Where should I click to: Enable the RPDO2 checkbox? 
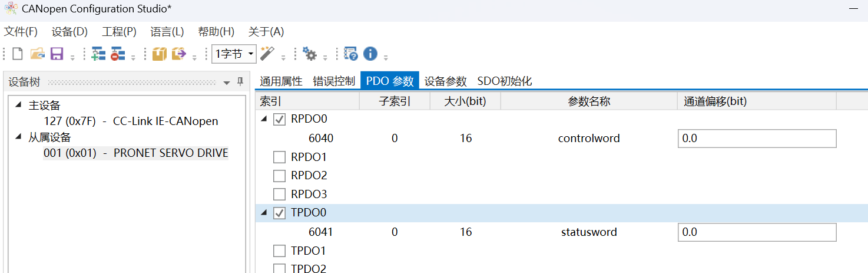pyautogui.click(x=280, y=176)
